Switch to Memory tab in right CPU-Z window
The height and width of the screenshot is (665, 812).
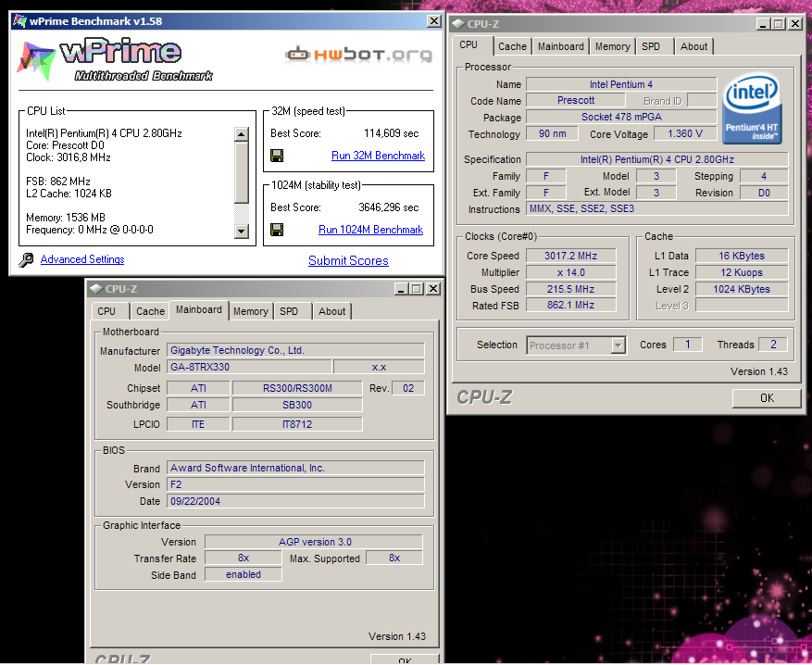[612, 46]
